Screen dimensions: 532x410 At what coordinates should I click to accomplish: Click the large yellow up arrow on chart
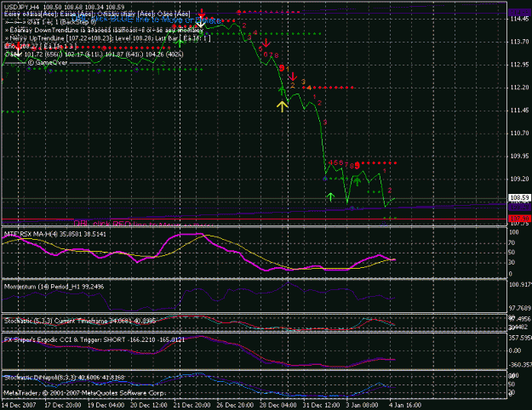(282, 106)
